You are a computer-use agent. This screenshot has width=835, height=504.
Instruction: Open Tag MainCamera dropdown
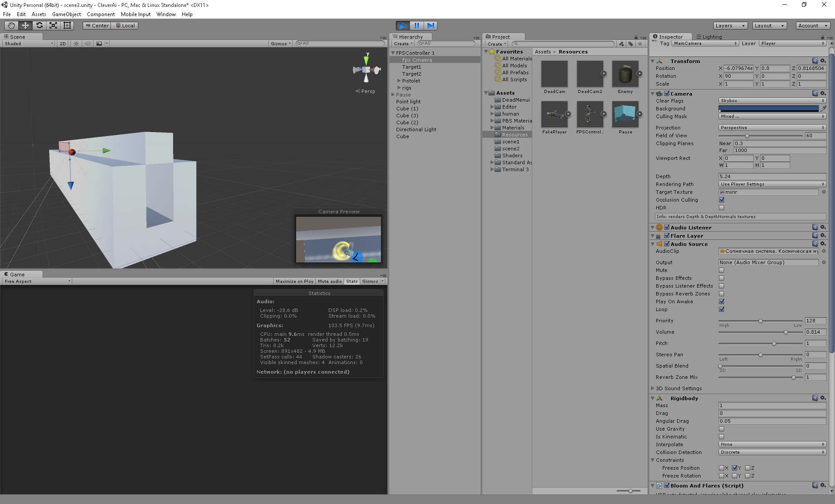tap(705, 43)
